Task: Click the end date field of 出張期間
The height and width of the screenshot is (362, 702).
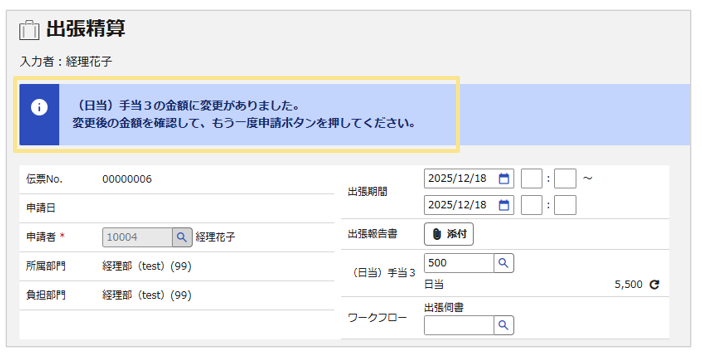Action: click(469, 205)
